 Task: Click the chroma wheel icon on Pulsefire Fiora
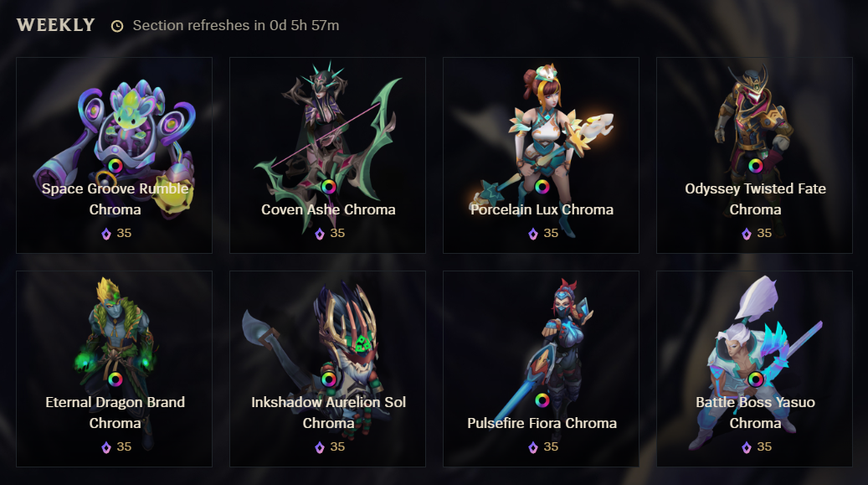[x=542, y=400]
